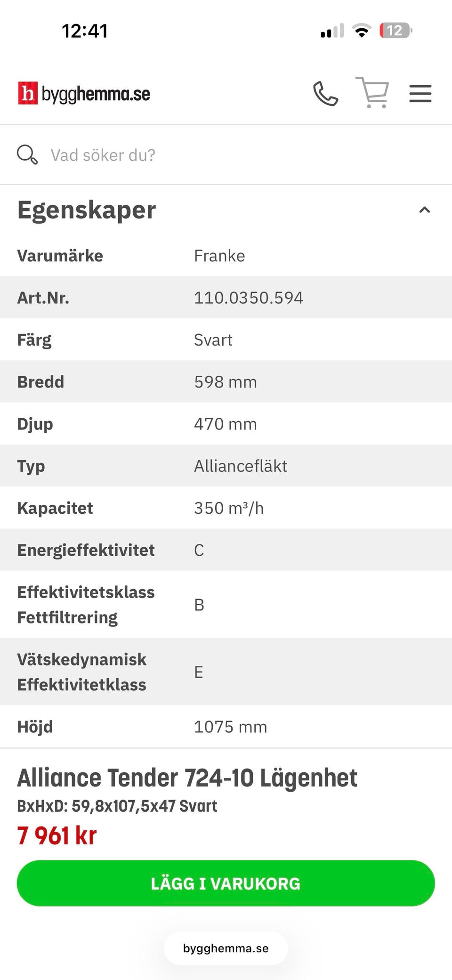
Task: Tap the Wi-Fi status icon
Action: coord(362,31)
